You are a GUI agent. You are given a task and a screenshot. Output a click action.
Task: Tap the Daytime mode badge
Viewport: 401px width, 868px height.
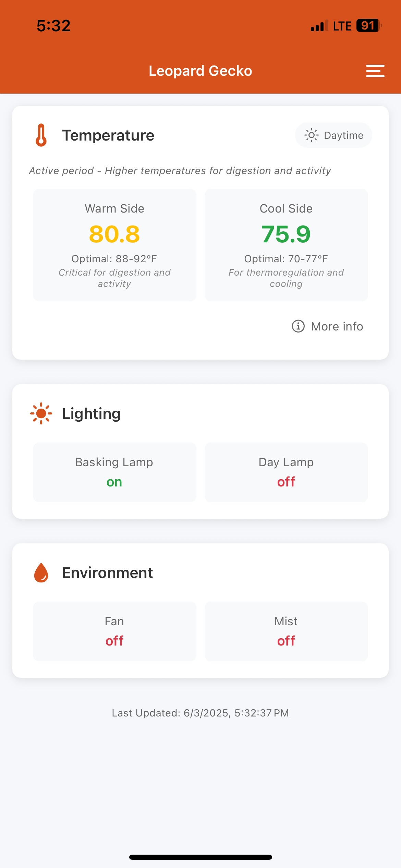point(333,135)
